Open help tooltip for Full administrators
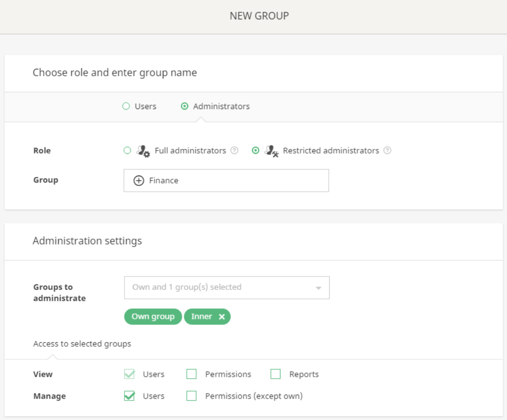 [x=234, y=150]
